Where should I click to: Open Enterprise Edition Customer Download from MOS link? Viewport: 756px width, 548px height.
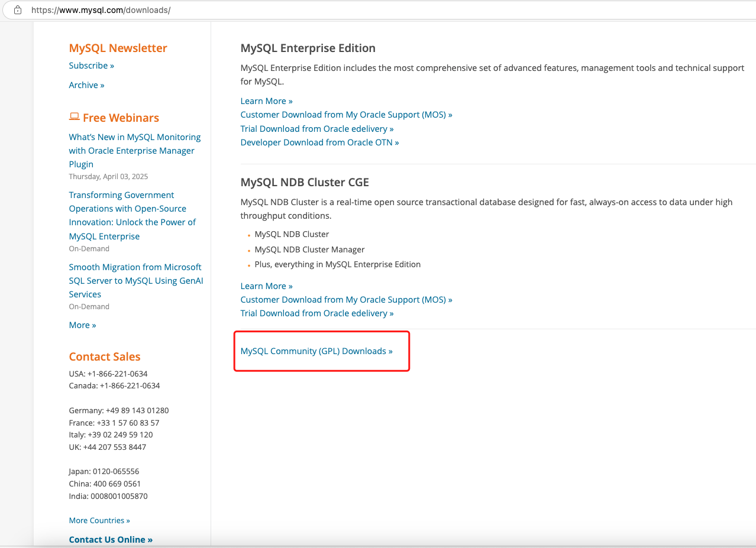click(x=346, y=115)
